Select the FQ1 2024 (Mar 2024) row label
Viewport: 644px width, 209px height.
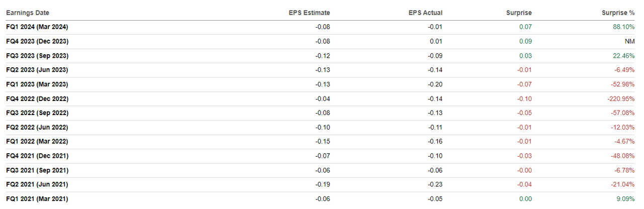tap(37, 27)
